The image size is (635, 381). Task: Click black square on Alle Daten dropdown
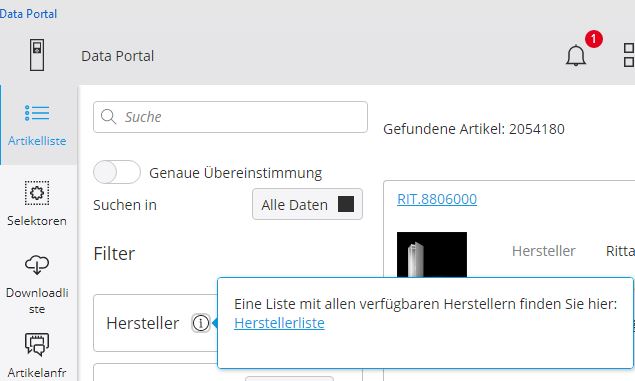346,204
